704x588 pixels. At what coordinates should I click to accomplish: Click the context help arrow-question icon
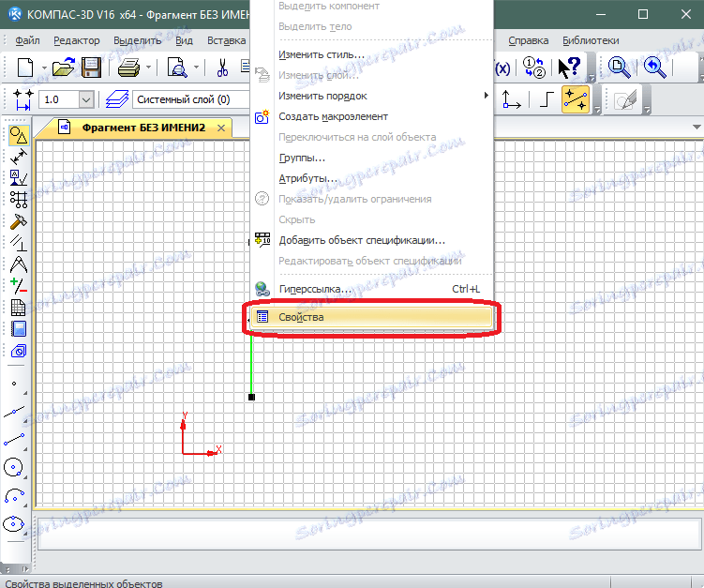tap(569, 68)
